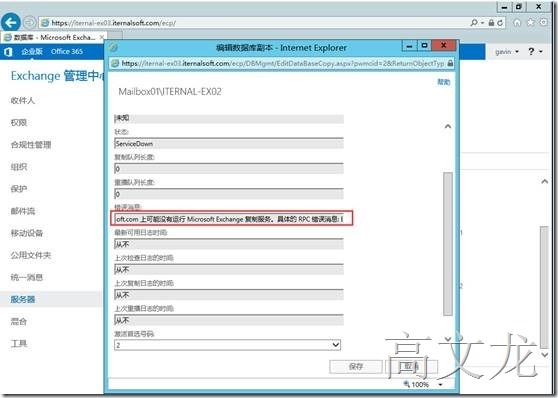The image size is (558, 398).
Task: Click the dialog window title icon
Action: coord(114,47)
